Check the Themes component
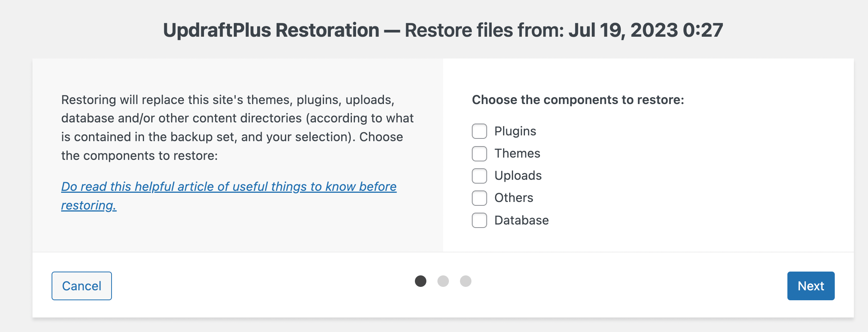The height and width of the screenshot is (332, 868). (479, 153)
